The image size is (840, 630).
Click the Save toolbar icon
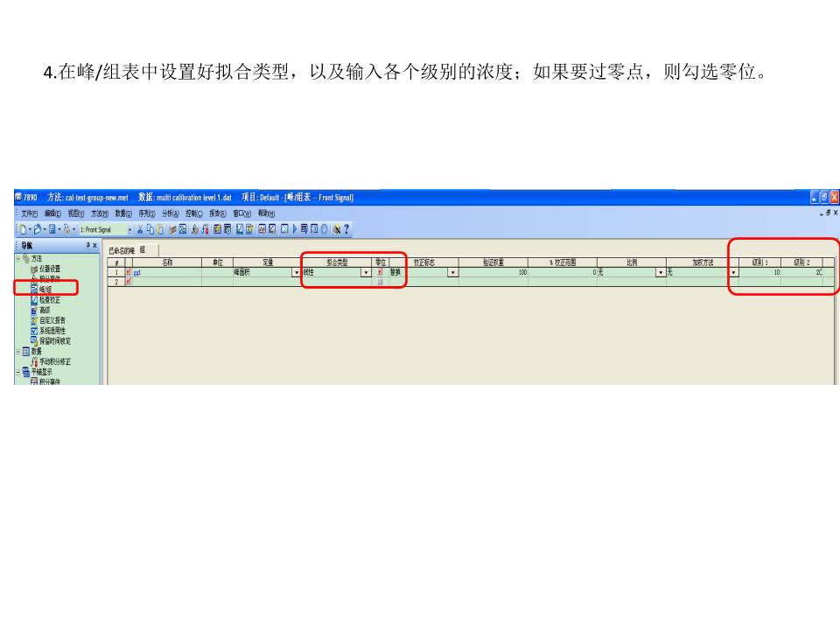coord(52,229)
